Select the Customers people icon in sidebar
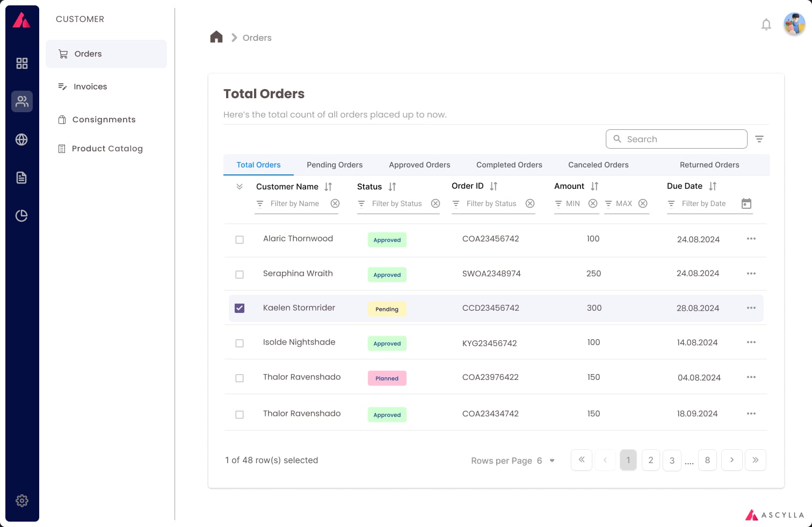 tap(22, 101)
